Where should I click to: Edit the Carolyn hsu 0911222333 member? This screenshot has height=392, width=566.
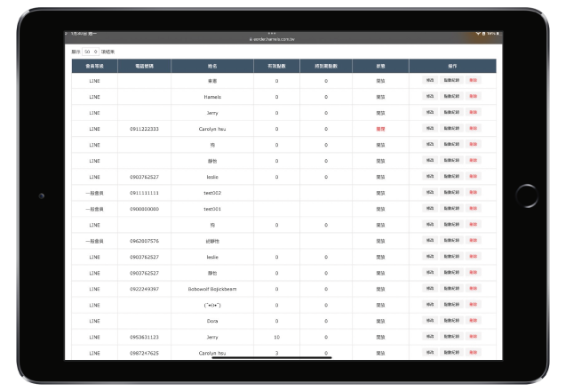[430, 129]
